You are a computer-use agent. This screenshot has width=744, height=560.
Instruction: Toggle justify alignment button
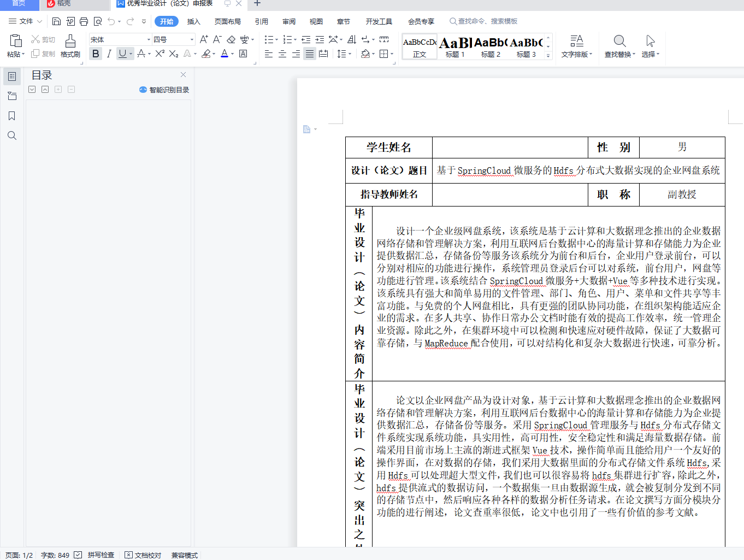pyautogui.click(x=309, y=54)
